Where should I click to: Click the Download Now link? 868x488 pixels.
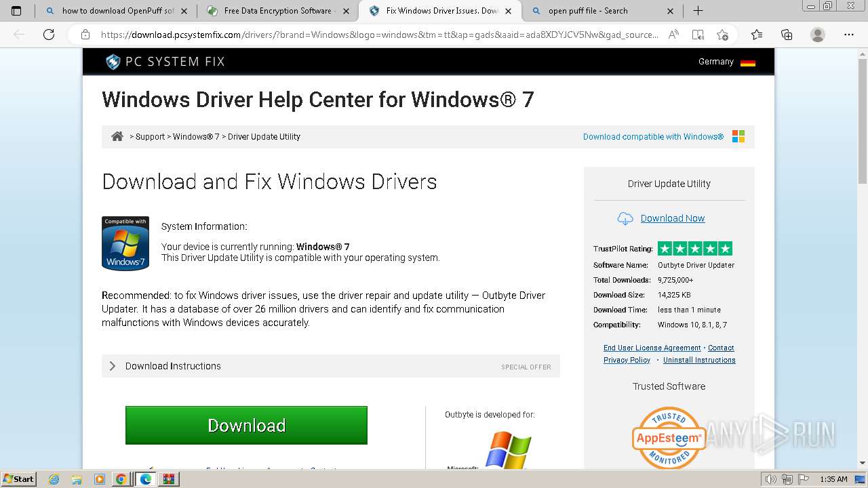[673, 218]
